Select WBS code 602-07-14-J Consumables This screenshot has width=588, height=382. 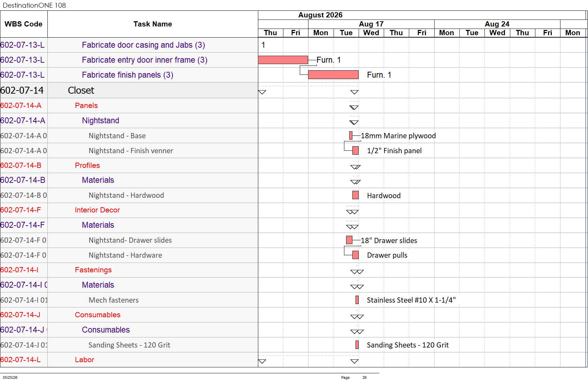20,315
